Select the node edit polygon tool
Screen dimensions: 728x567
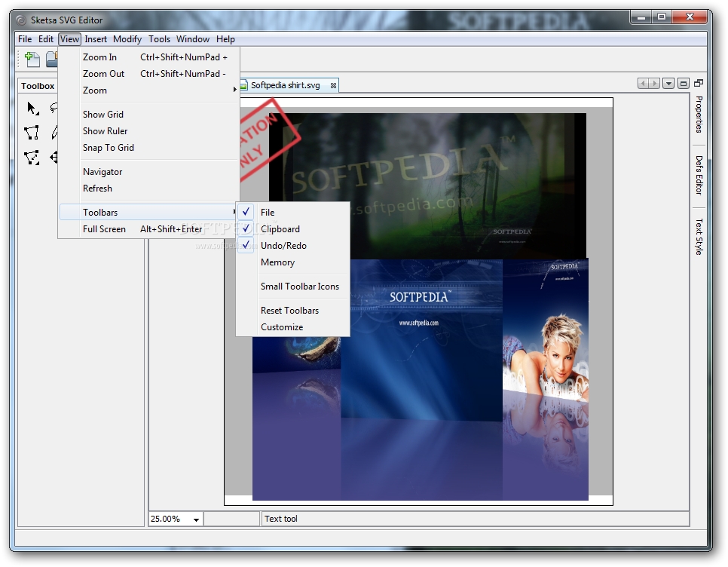31,133
